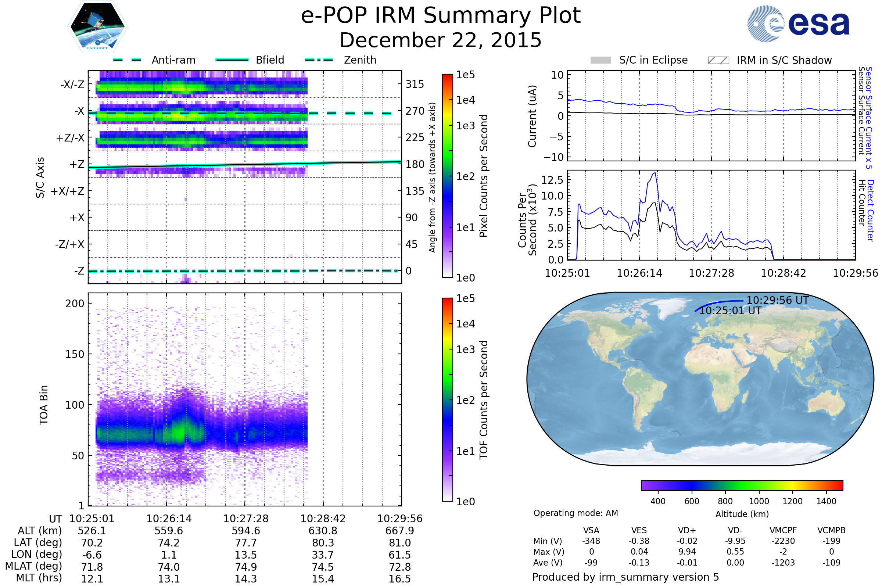Screen dimensions: 882x588
Task: Click the Detect Counter peak in counts plot
Action: pyautogui.click(x=655, y=173)
